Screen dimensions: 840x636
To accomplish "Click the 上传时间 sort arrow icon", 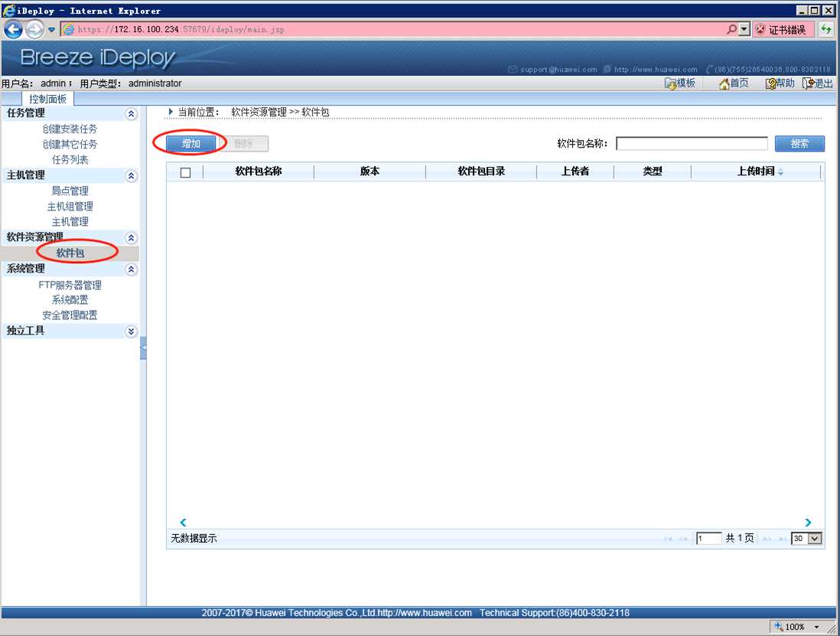I will [x=780, y=172].
